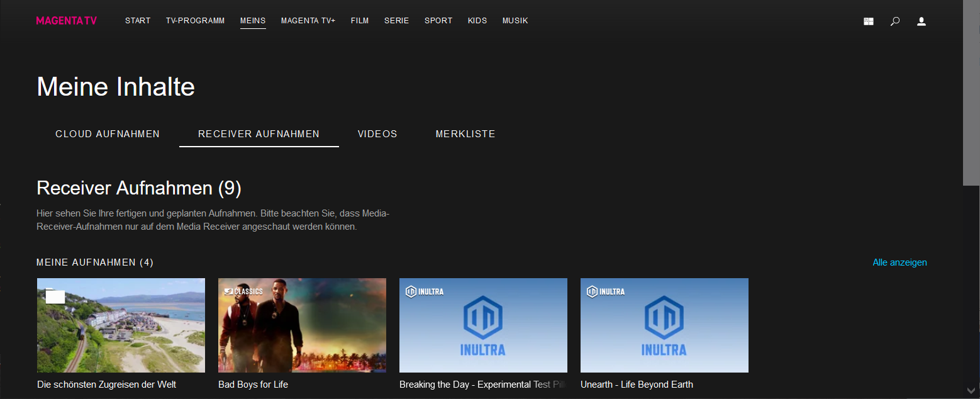This screenshot has height=399, width=980.
Task: Switch to Merkliste tab
Action: (x=465, y=134)
